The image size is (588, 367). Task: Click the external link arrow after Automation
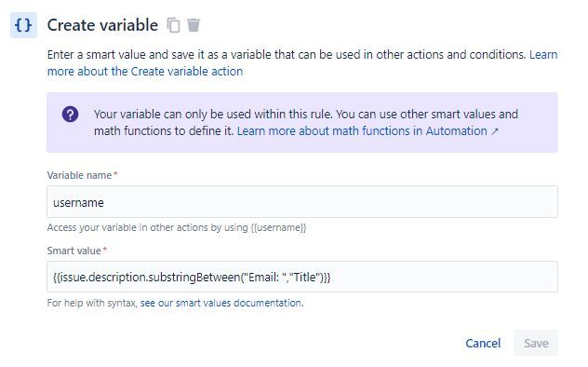pyautogui.click(x=495, y=131)
